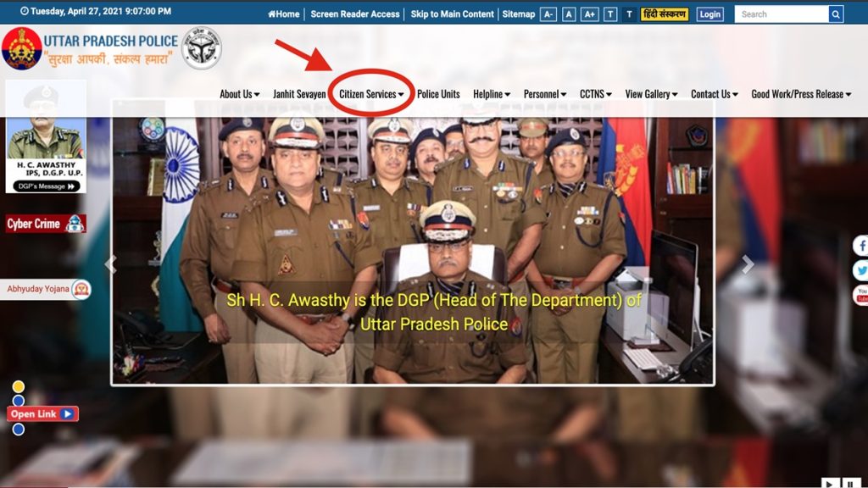This screenshot has height=488, width=868.
Task: Select the yellow carousel indicator dot
Action: coord(19,385)
